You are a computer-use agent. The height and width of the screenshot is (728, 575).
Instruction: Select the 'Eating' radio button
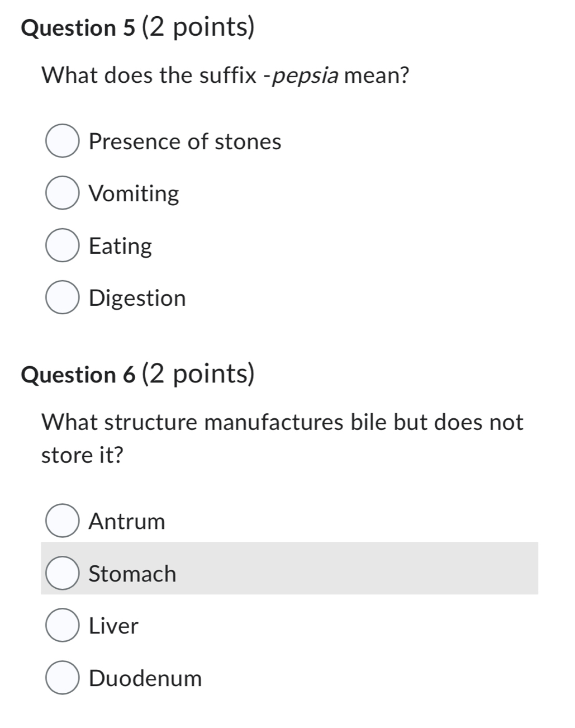(x=62, y=246)
